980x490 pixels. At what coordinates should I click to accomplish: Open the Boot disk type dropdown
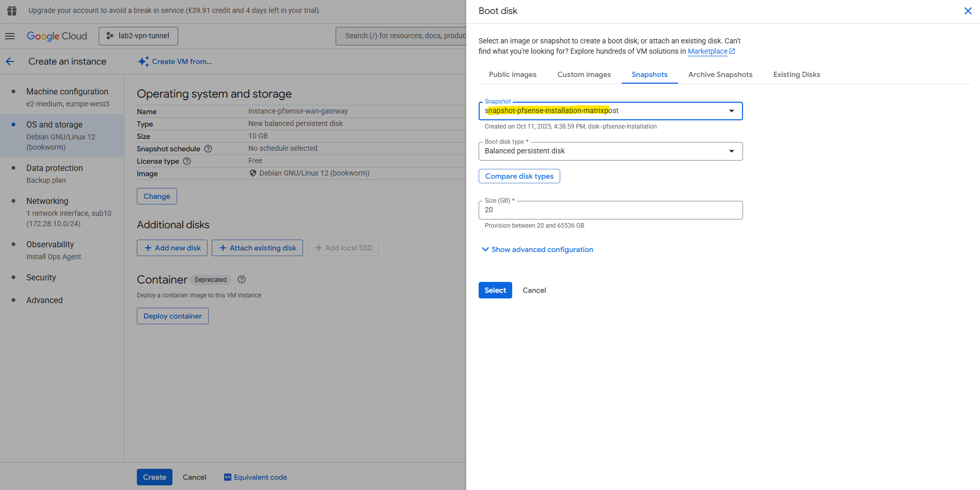click(731, 151)
